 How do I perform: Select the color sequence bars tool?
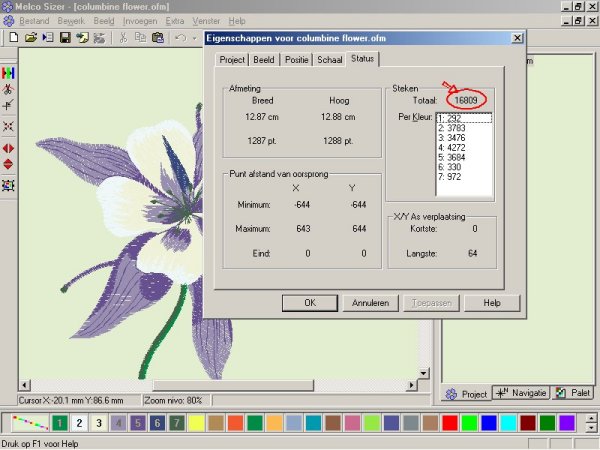(x=8, y=73)
